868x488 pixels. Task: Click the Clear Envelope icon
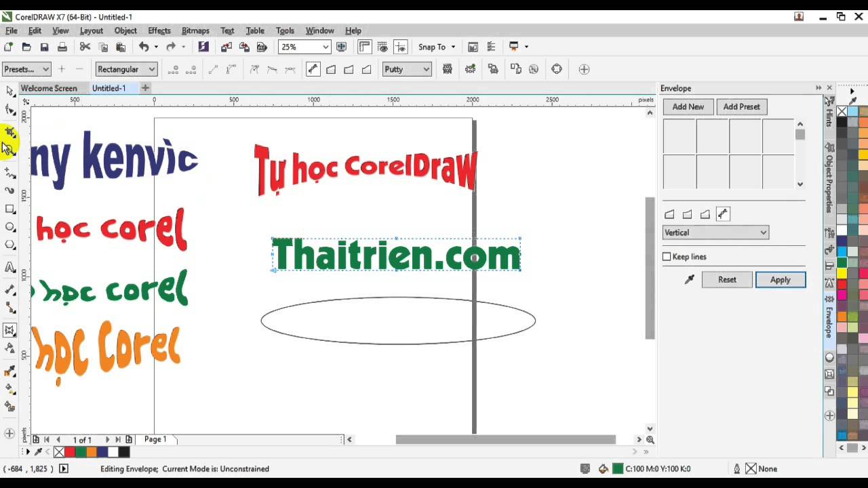(534, 69)
